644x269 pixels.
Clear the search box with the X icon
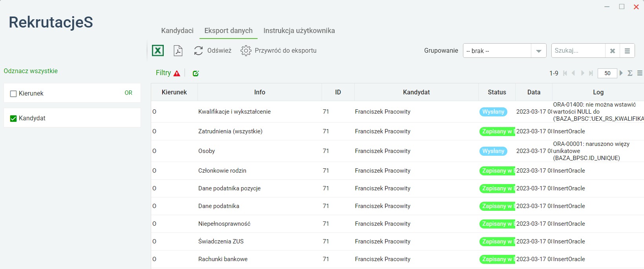[x=612, y=51]
